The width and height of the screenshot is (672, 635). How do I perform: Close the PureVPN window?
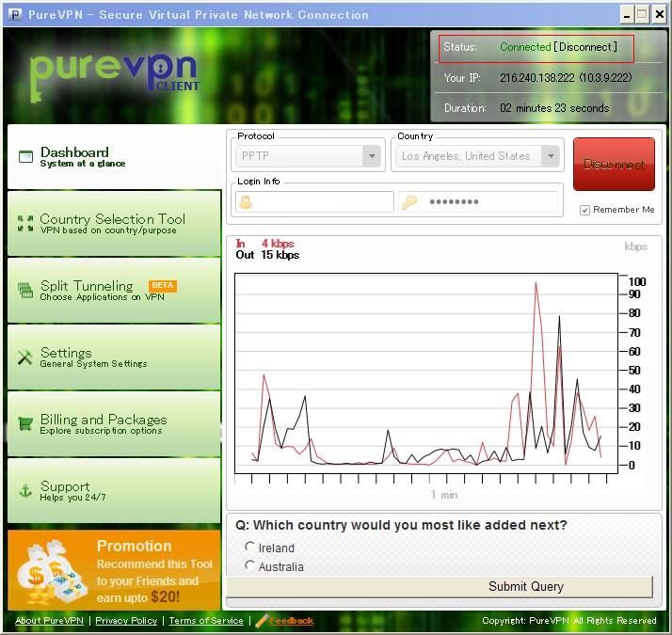pyautogui.click(x=659, y=15)
